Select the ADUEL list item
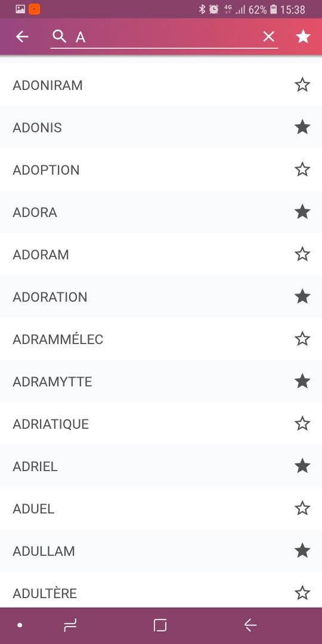The width and height of the screenshot is (322, 644). (161, 509)
